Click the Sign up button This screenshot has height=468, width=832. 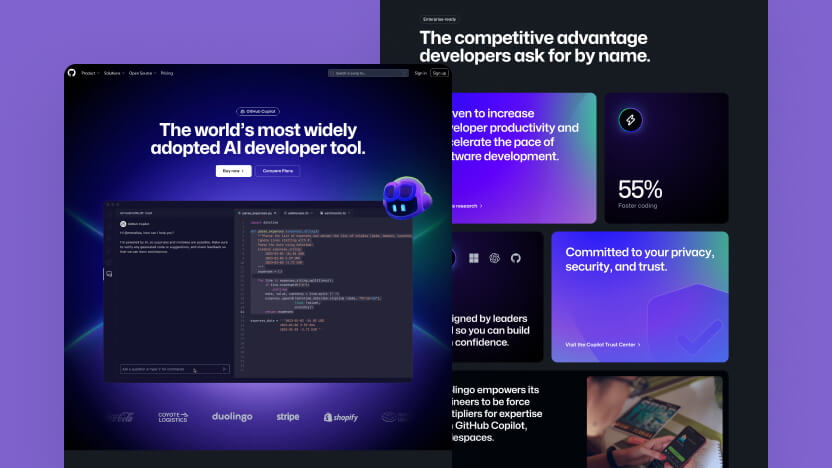pos(439,73)
